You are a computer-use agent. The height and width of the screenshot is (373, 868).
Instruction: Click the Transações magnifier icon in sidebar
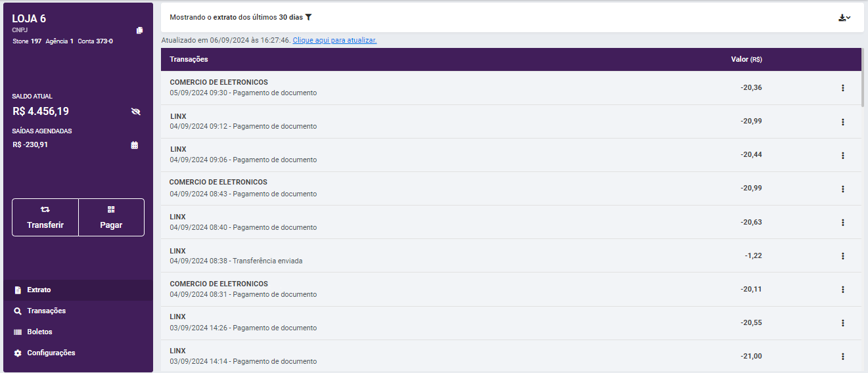tap(18, 311)
